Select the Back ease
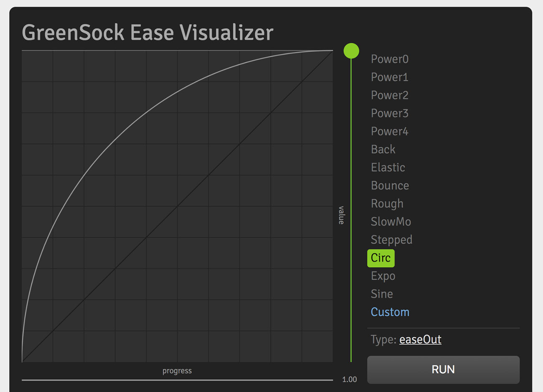543x392 pixels. (383, 149)
